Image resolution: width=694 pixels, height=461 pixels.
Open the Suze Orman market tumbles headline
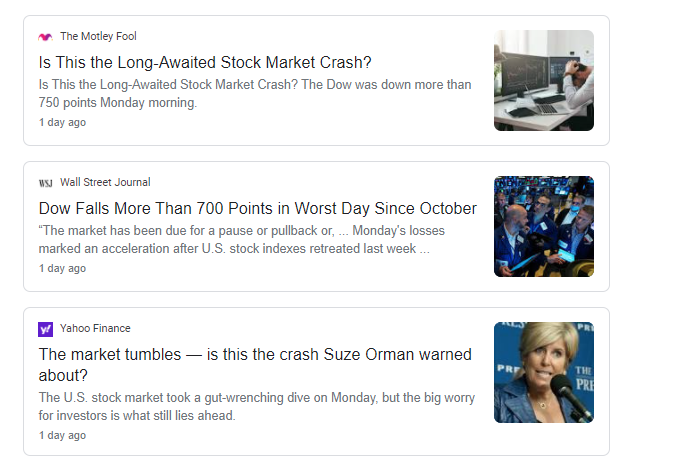pos(255,354)
